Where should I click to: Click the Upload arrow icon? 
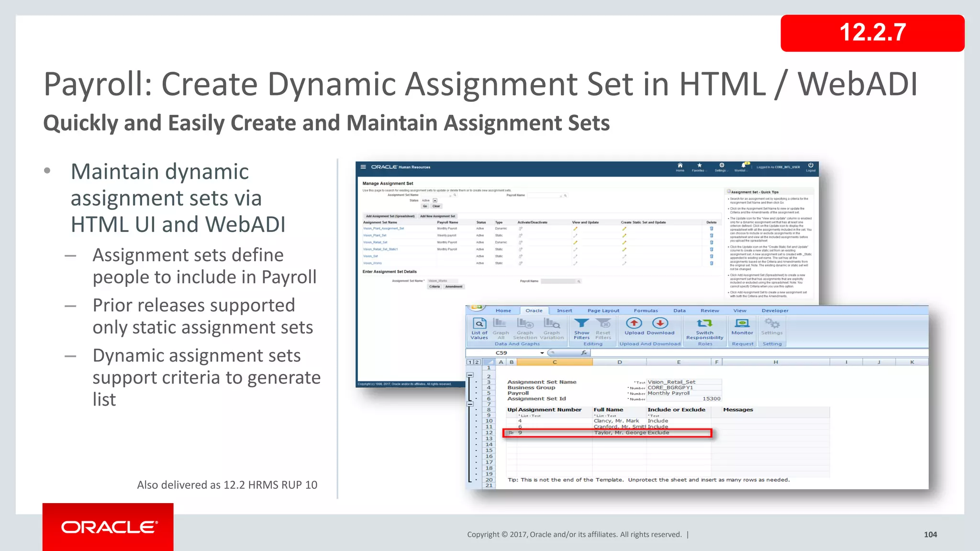634,323
